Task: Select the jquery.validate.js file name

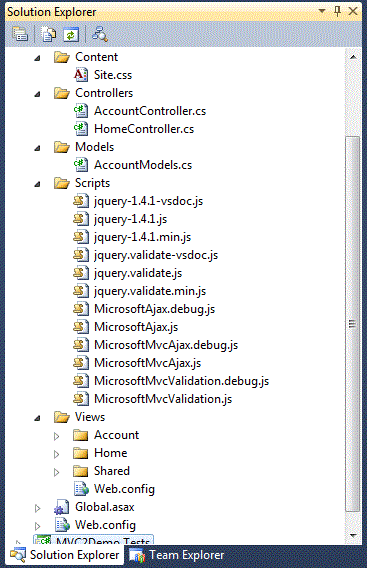Action: pos(138,273)
